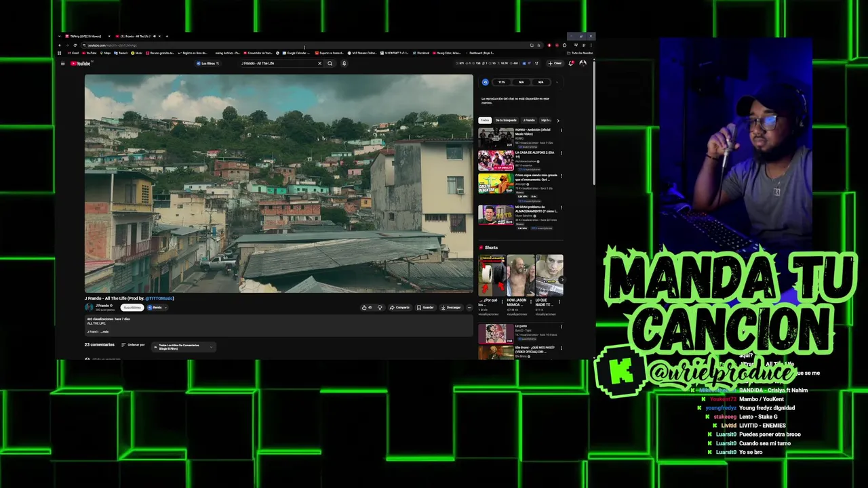Focus the YouTube search field
Viewport: 868px width, 488px height.
(278, 64)
